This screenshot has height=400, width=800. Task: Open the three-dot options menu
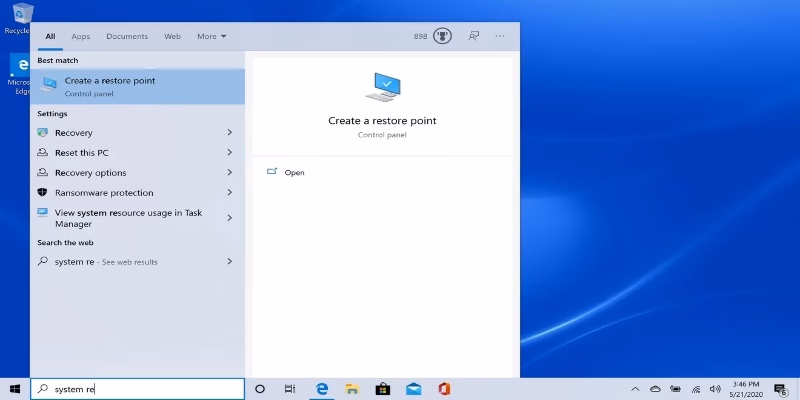tap(500, 36)
